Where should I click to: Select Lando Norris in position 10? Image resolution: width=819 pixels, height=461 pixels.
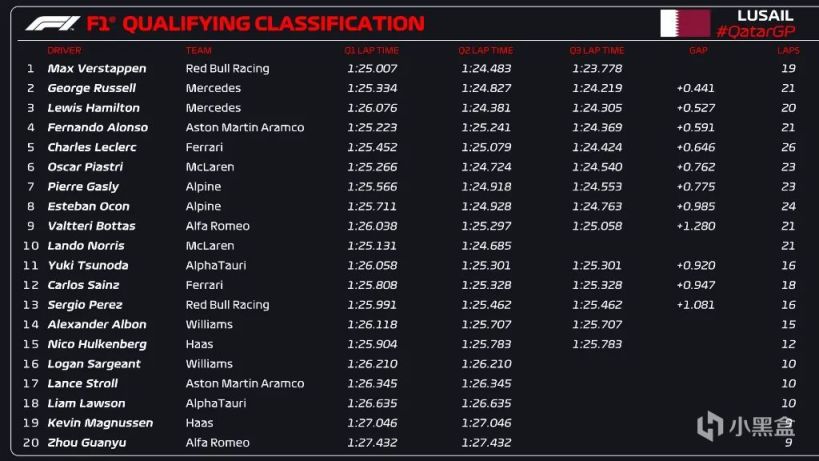click(x=86, y=246)
